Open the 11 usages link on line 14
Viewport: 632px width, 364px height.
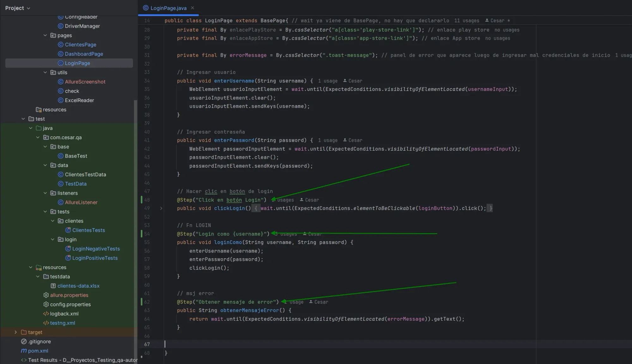tap(467, 20)
